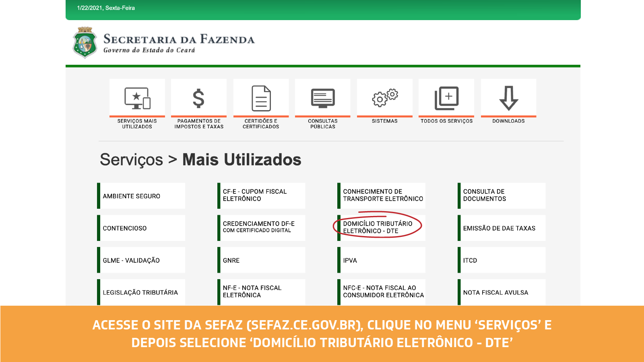Select the Sistemas menu label
Viewport: 644px width, 362px height.
[x=385, y=121]
